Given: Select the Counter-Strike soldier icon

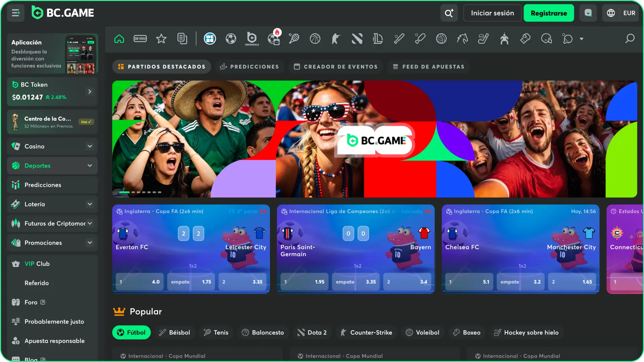Looking at the screenshot, I should click(336, 39).
